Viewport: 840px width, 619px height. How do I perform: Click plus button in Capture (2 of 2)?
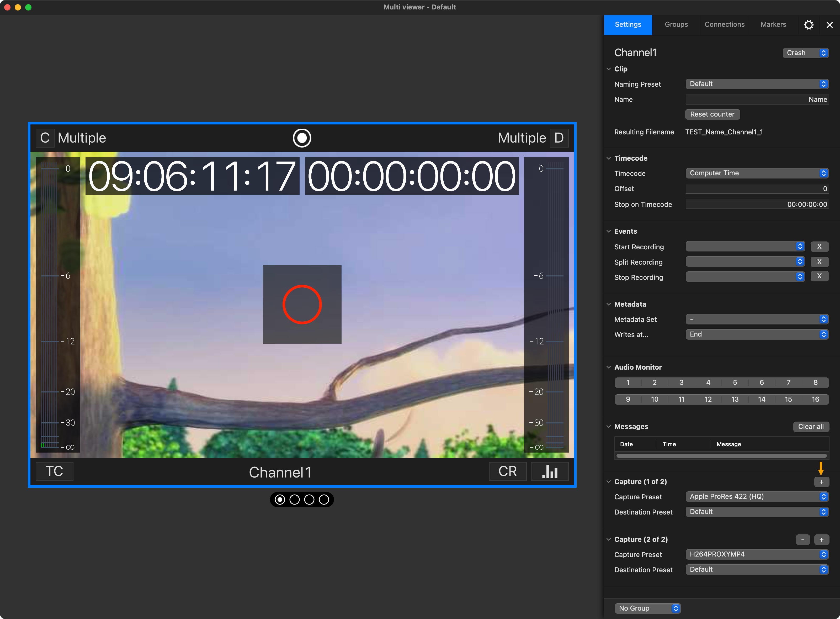[x=821, y=539]
